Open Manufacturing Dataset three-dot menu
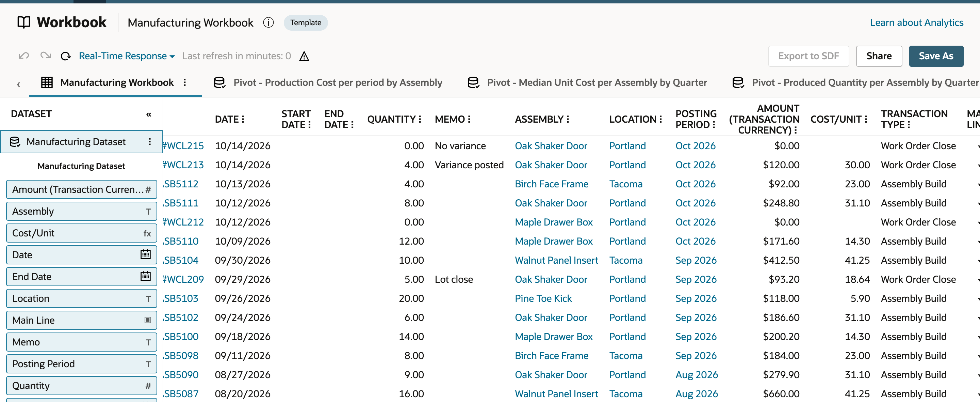The height and width of the screenshot is (402, 980). click(149, 142)
